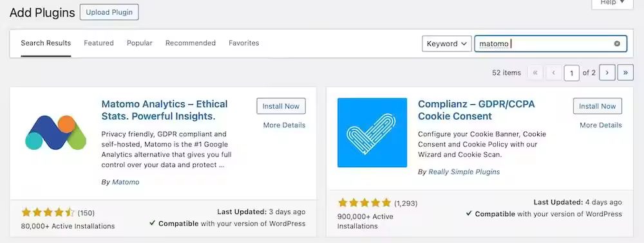
Task: Click the Upload Plugin button
Action: (x=109, y=12)
